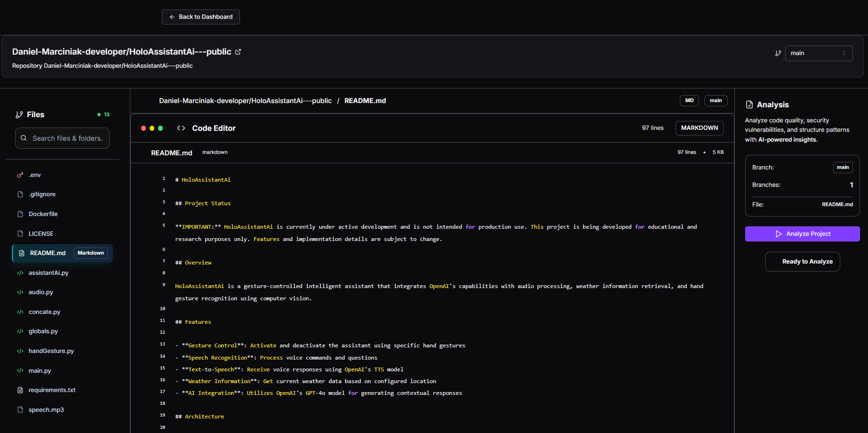Select the README.md breadcrumb tab
This screenshot has width=868, height=433.
tap(365, 100)
